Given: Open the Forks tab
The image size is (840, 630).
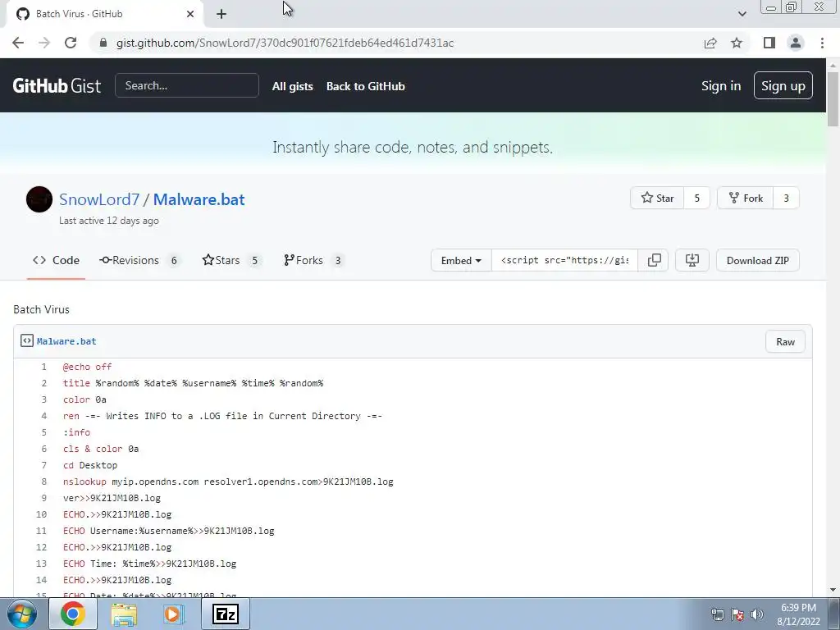Looking at the screenshot, I should pos(314,260).
